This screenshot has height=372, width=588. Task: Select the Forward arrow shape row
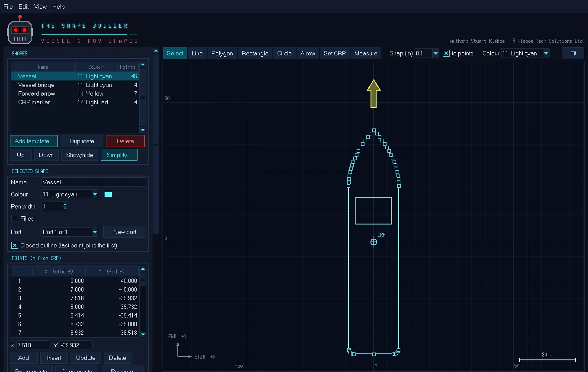coord(75,94)
